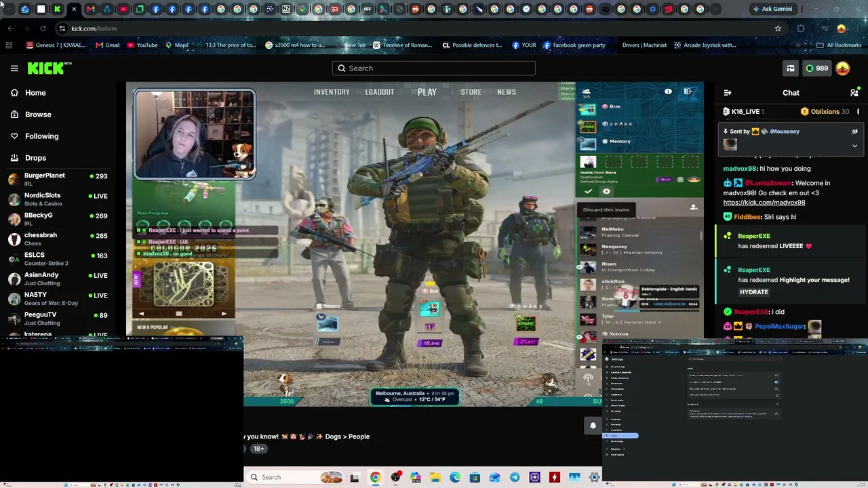
Task: Open Microsoft Edge from the taskbar
Action: coord(455,477)
